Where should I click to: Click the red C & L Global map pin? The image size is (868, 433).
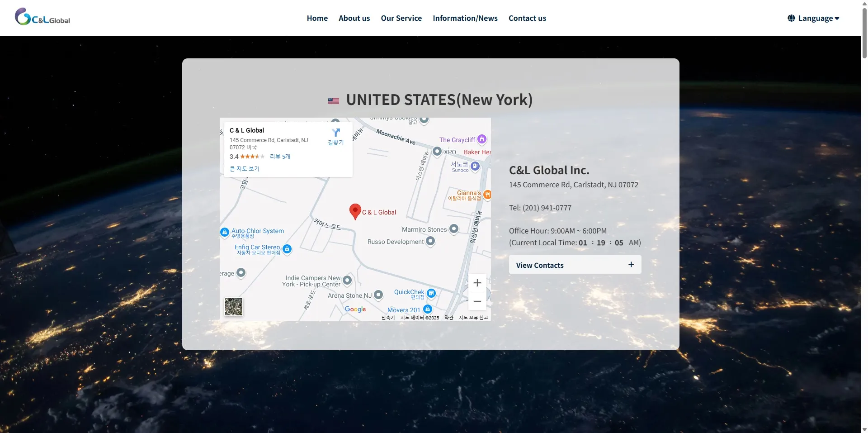(x=355, y=211)
